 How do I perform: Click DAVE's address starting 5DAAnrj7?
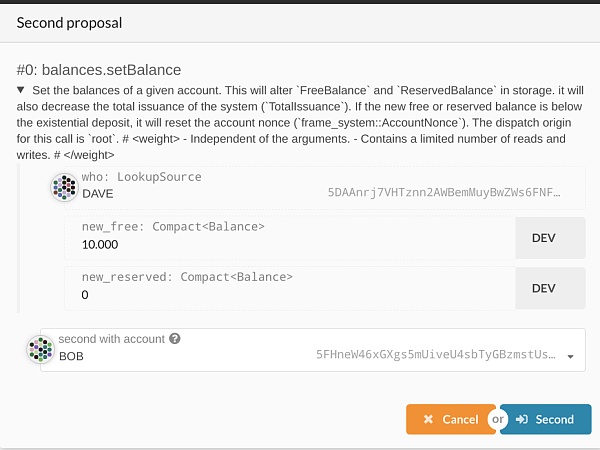click(444, 192)
